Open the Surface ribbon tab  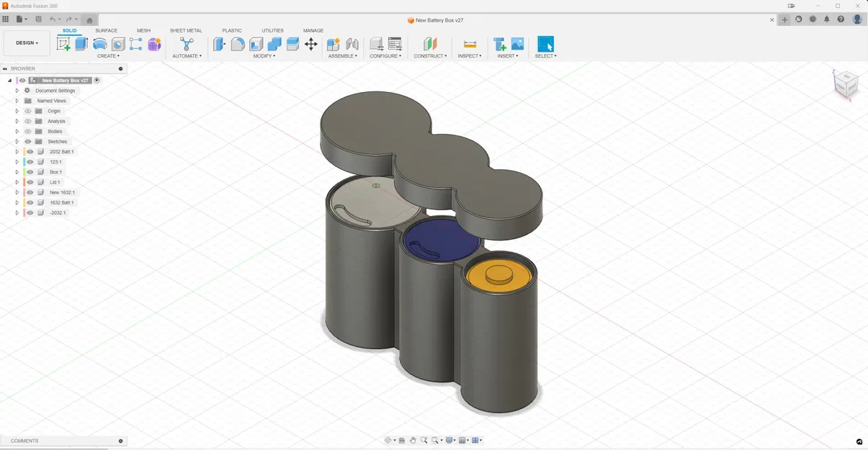106,30
